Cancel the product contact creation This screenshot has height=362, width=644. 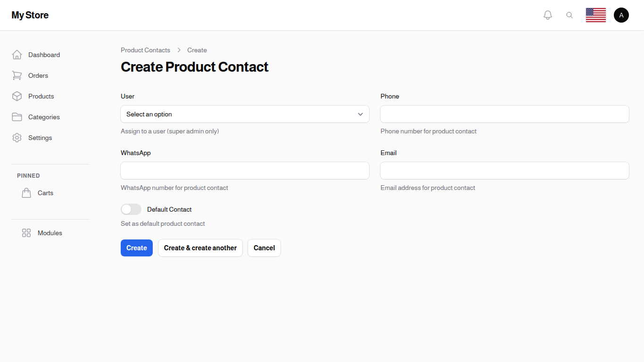[264, 247]
